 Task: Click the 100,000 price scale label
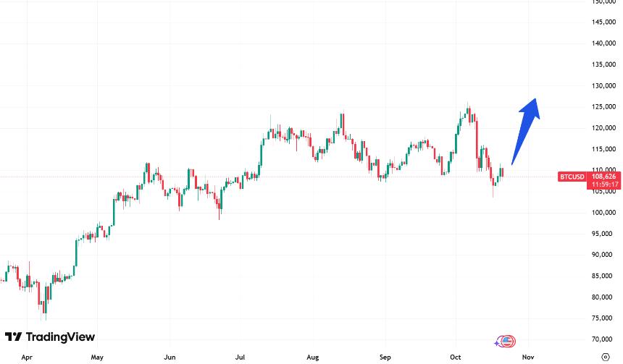coord(603,213)
